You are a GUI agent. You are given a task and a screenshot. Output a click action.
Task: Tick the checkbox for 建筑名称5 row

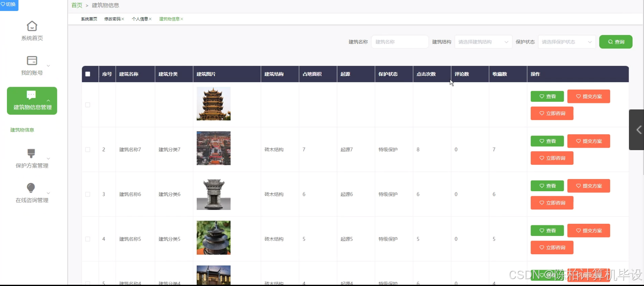click(88, 239)
